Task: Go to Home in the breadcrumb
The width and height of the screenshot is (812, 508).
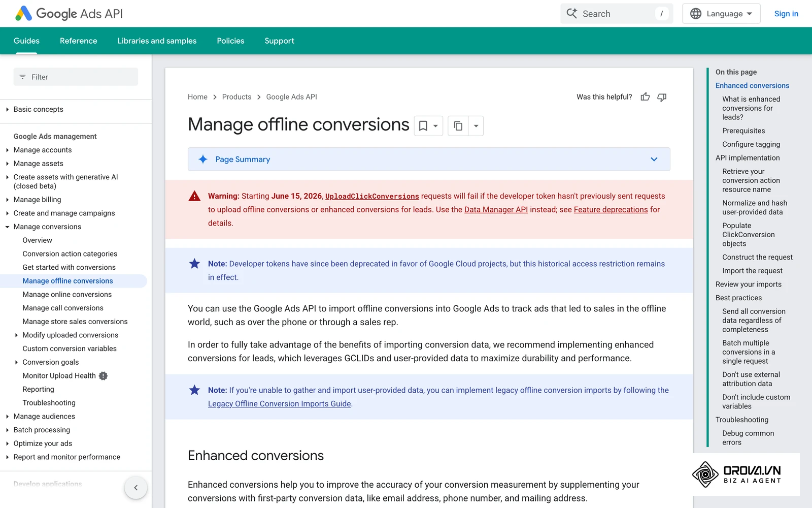Action: (x=197, y=97)
